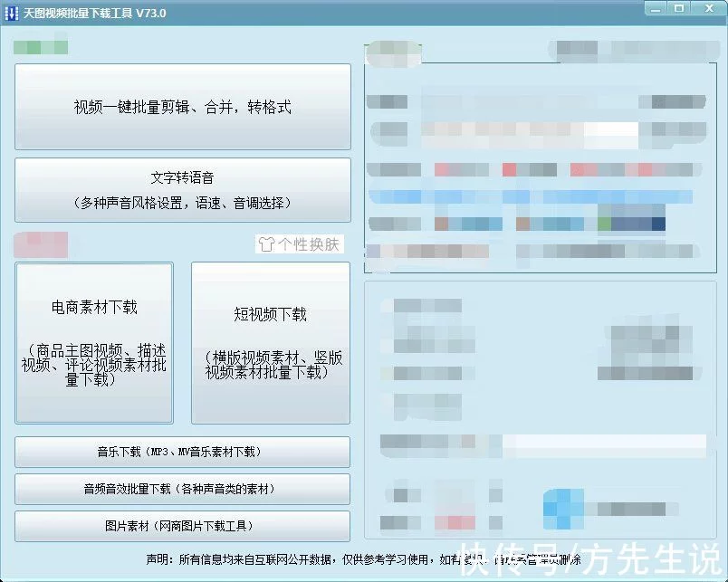This screenshot has width=728, height=582.
Task: Open 音乐下载（MP3、MV音乐素材下载）
Action: coord(183,452)
